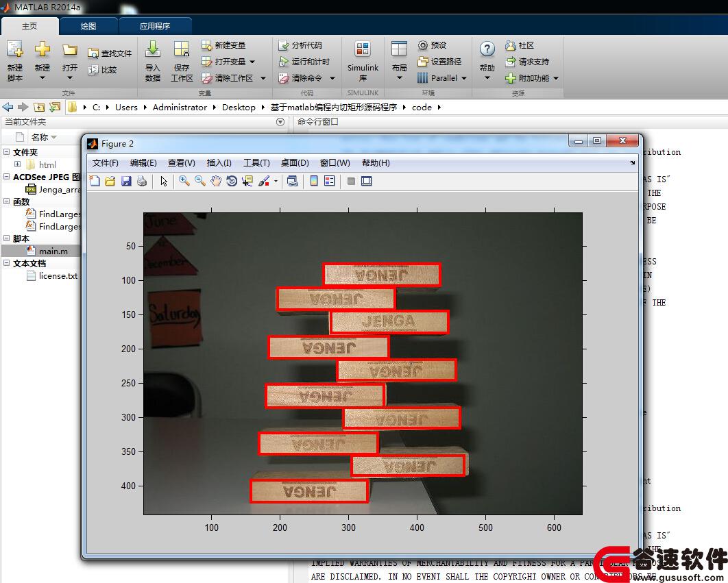
Task: Switch to the 应用程序 (Apps) tab
Action: pyautogui.click(x=155, y=26)
